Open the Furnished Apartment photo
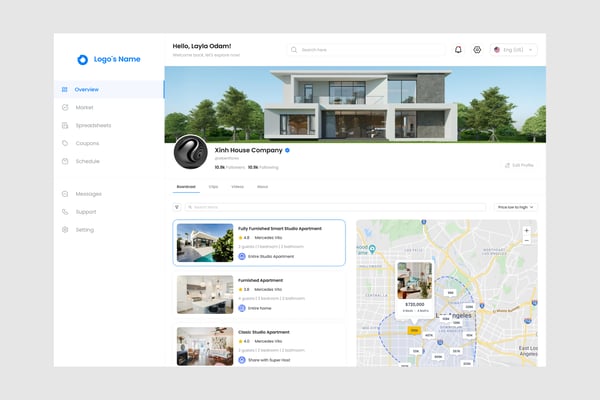 [205, 294]
